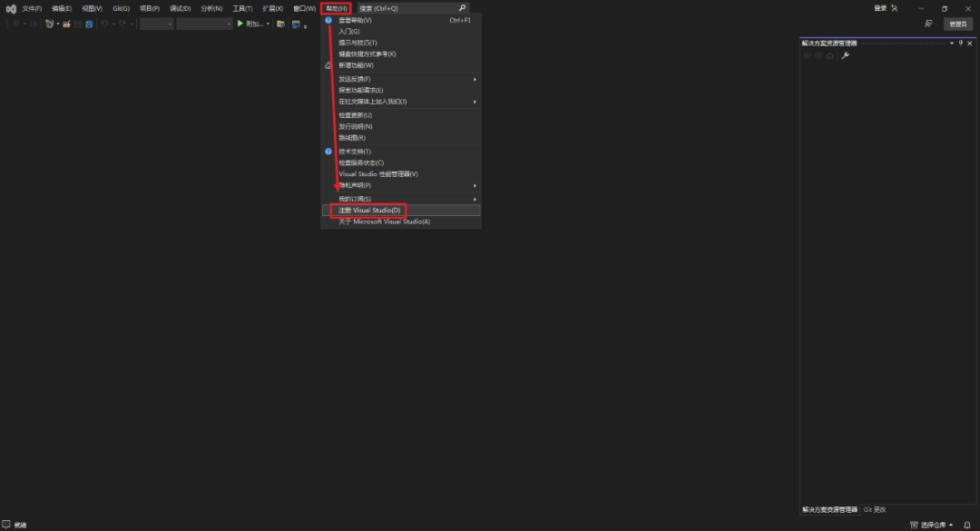Select 检查更新(U) menu item

tap(401, 115)
